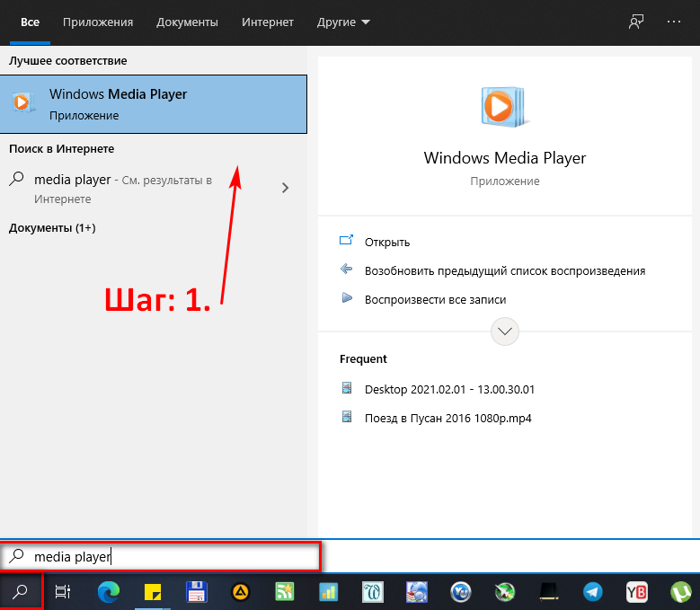Open Sticky Notes yellow taskbar icon
The image size is (700, 610).
[x=153, y=592]
